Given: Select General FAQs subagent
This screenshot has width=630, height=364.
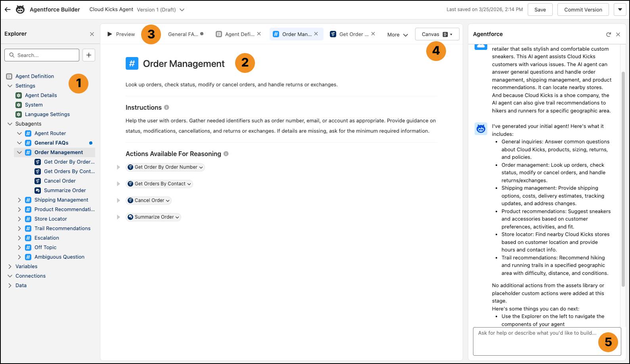Looking at the screenshot, I should click(51, 143).
